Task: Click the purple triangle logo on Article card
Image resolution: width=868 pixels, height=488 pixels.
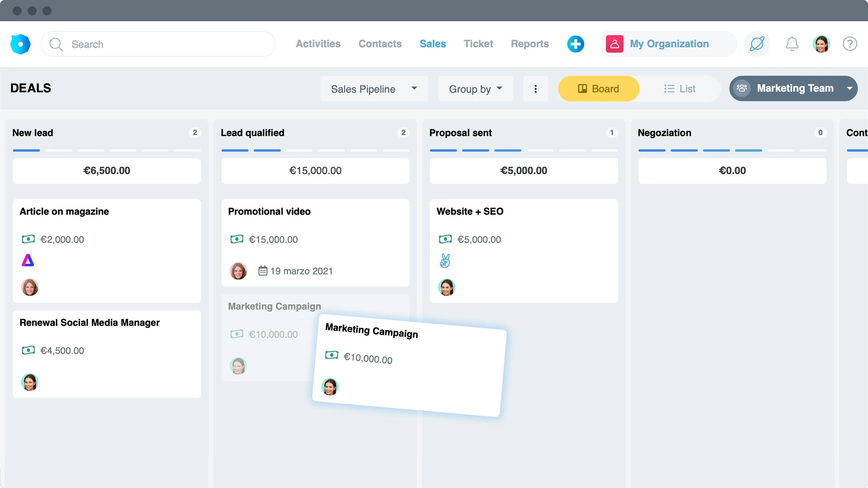Action: (x=28, y=260)
